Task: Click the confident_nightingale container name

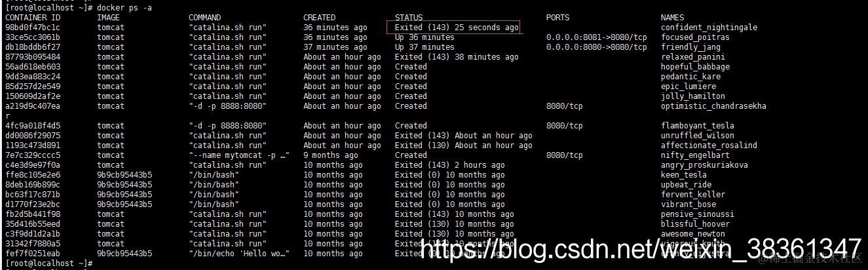Action: [x=709, y=28]
